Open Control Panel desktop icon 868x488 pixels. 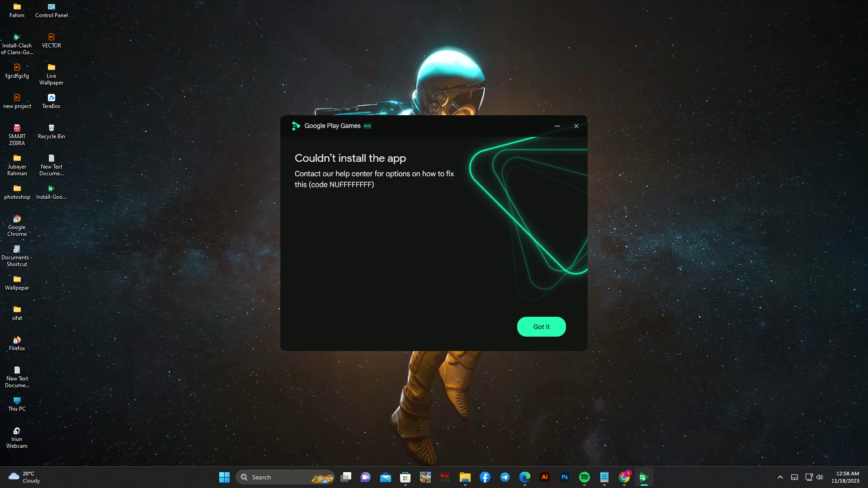[x=51, y=10]
